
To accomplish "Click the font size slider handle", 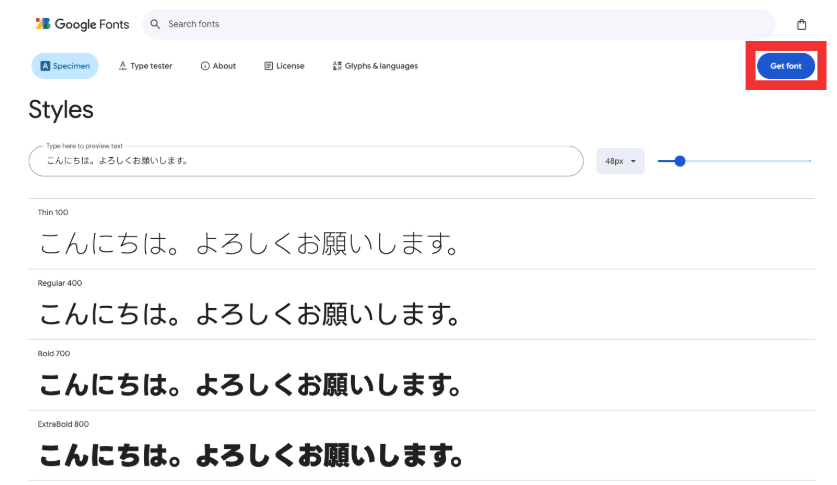I will point(680,160).
